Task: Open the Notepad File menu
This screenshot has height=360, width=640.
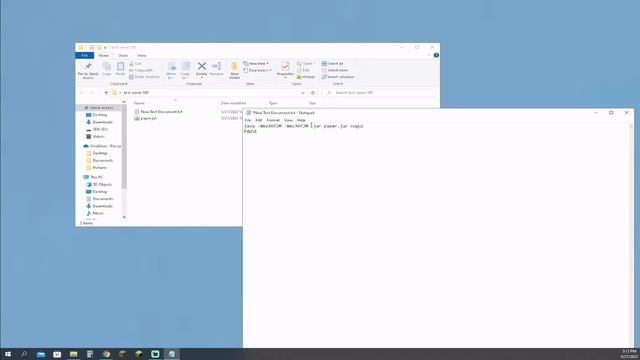Action: coord(248,120)
